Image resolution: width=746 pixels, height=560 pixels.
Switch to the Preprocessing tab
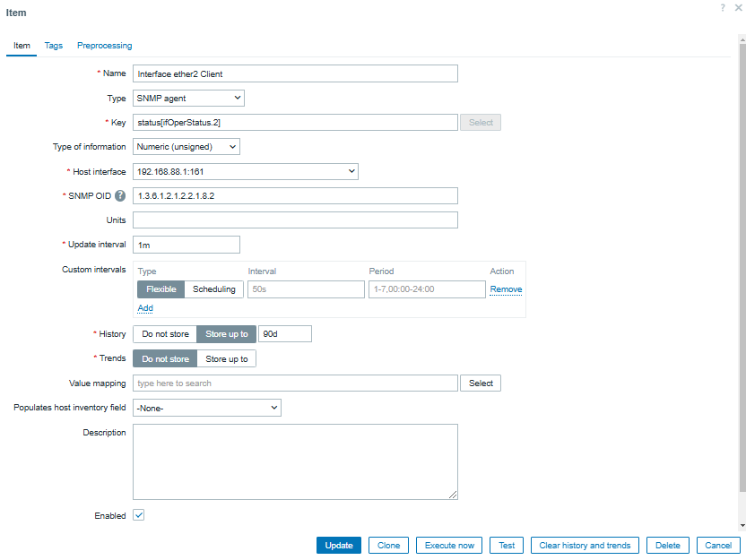pos(104,46)
